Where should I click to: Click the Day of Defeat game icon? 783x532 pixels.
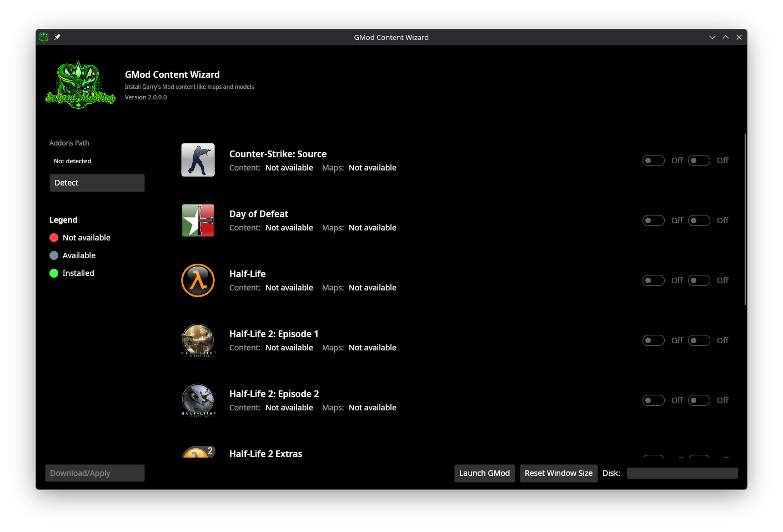(198, 220)
